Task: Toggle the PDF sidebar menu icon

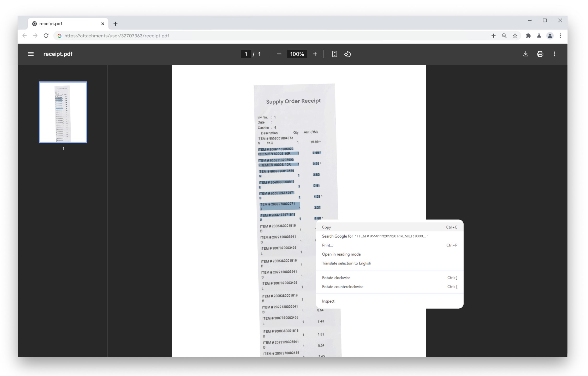Action: pyautogui.click(x=31, y=54)
